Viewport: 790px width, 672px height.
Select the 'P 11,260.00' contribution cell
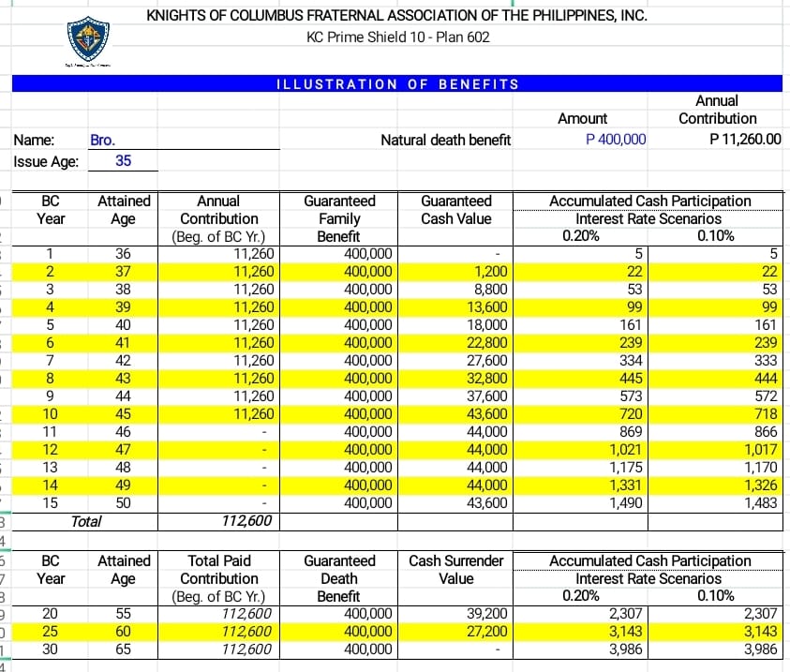click(x=745, y=139)
